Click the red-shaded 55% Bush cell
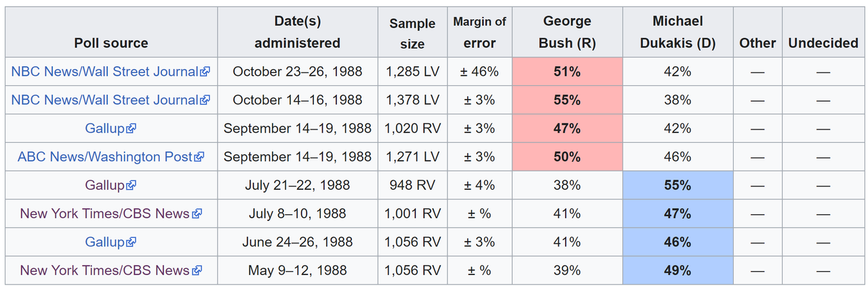The height and width of the screenshot is (290, 868). click(x=567, y=100)
